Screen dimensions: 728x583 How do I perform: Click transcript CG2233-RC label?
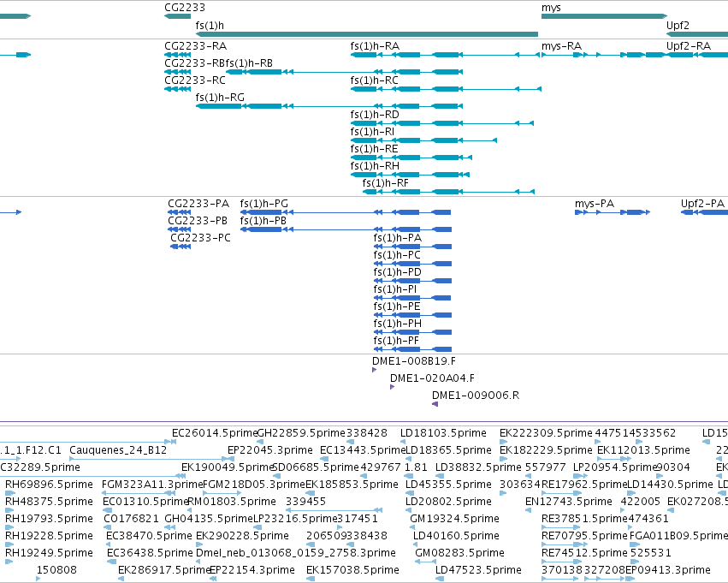tap(195, 80)
